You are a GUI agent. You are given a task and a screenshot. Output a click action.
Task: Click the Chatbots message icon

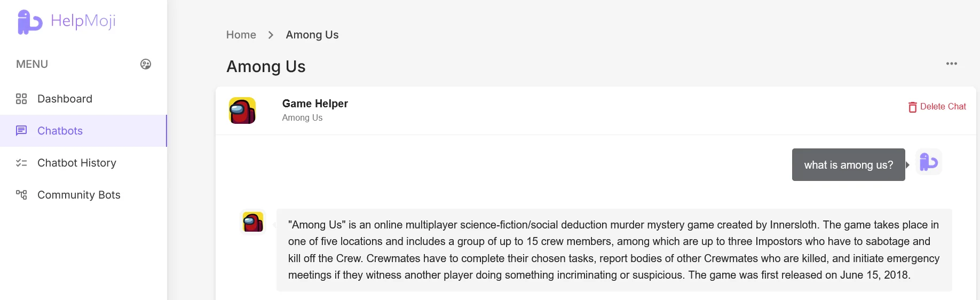click(21, 131)
